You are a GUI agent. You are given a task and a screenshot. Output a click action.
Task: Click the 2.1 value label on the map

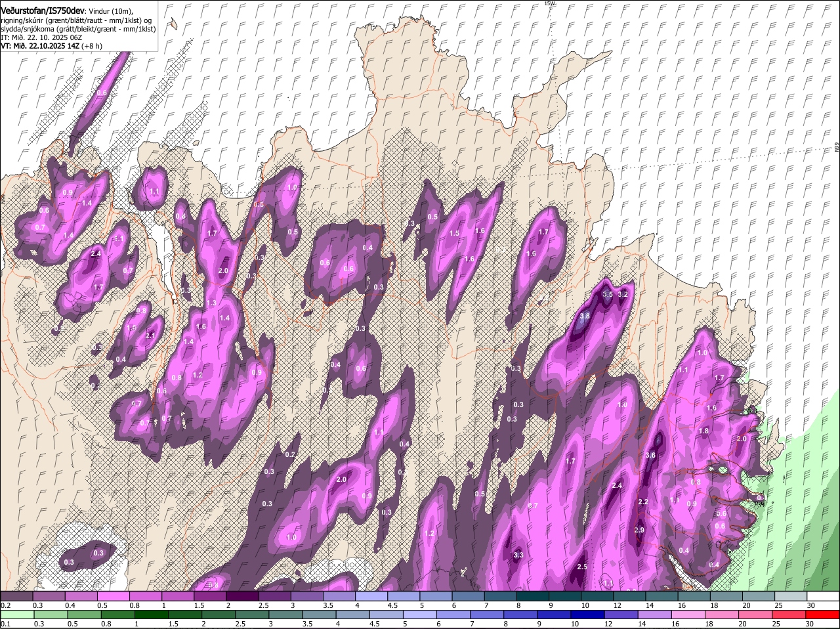[150, 336]
